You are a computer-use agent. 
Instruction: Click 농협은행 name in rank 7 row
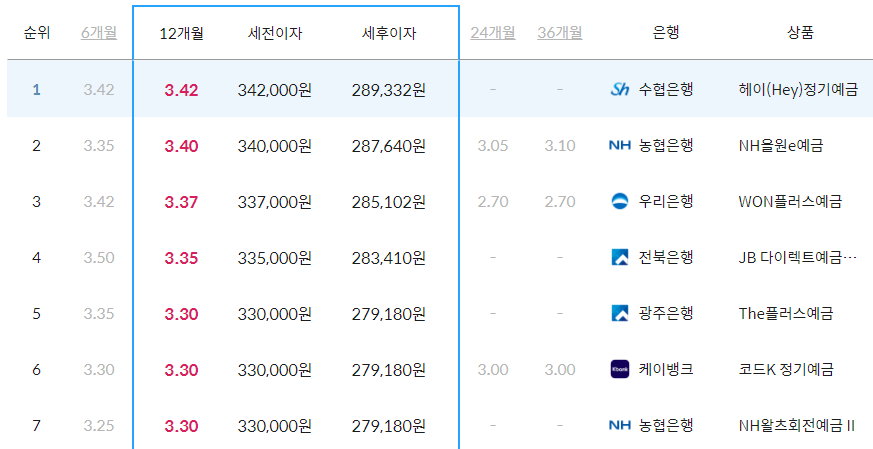666,426
